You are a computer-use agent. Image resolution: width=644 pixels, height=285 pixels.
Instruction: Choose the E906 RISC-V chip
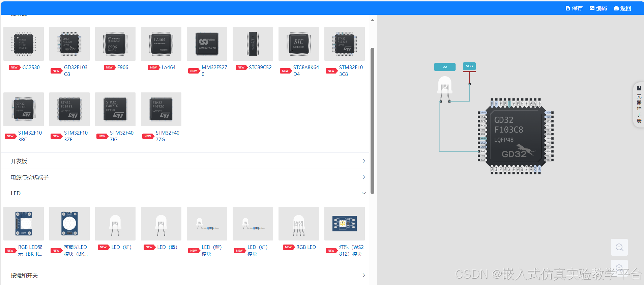[x=115, y=44]
